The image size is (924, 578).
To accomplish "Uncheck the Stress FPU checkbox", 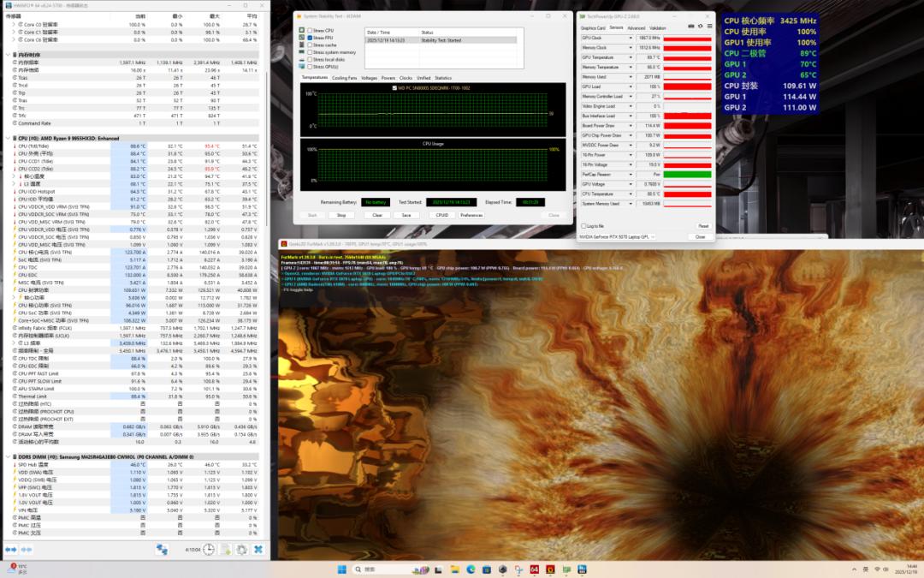I will coord(310,38).
